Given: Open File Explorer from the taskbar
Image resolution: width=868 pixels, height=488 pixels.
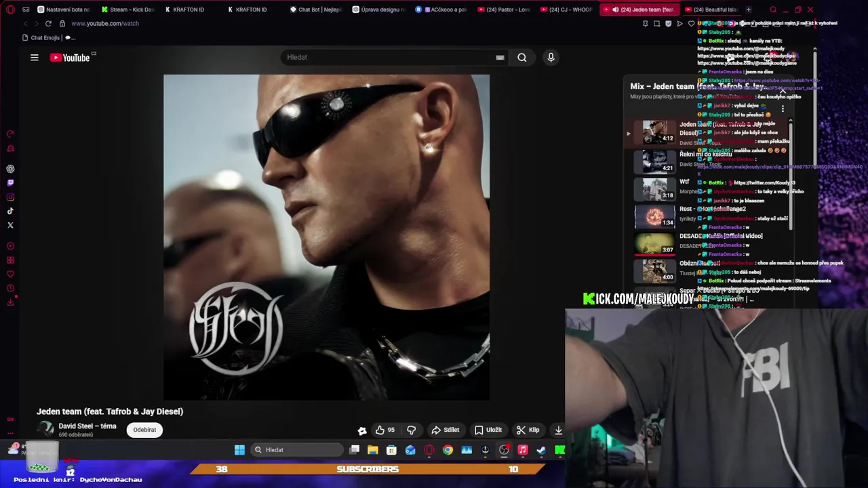Looking at the screenshot, I should [x=373, y=450].
